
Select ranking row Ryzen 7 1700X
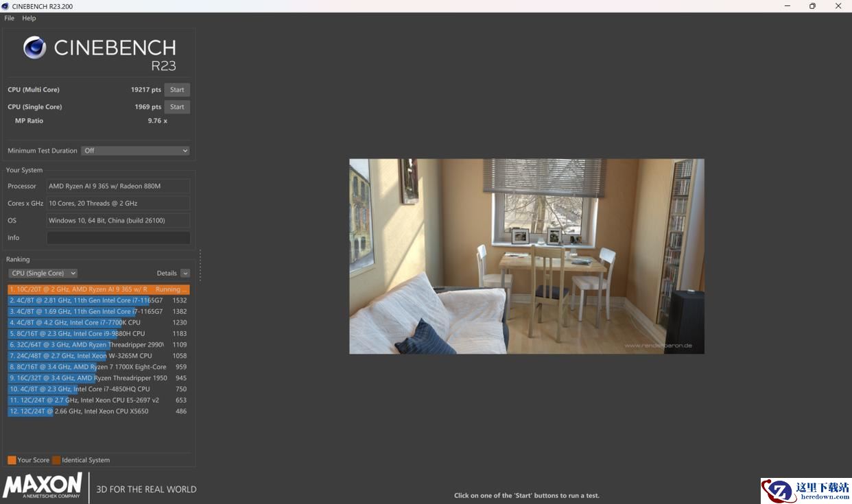click(x=98, y=367)
